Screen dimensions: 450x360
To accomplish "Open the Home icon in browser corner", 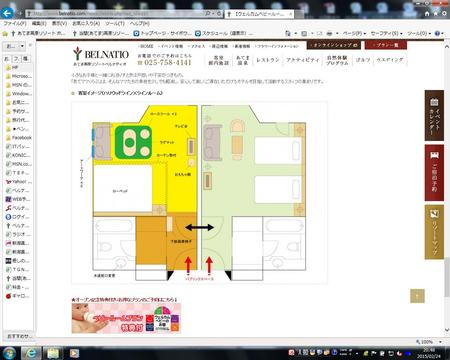I will coord(427,13).
